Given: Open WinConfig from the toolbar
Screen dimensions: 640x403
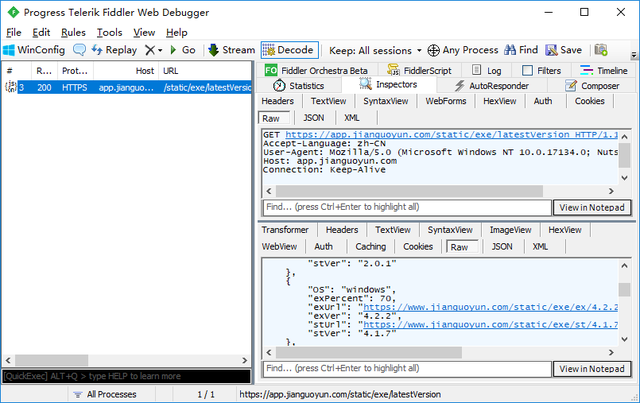Looking at the screenshot, I should tap(34, 50).
